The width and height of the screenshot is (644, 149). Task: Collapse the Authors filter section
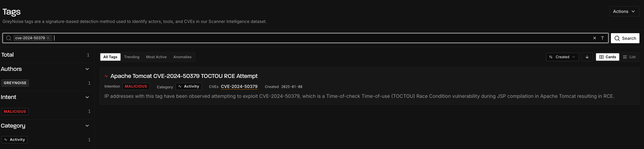pos(87,69)
